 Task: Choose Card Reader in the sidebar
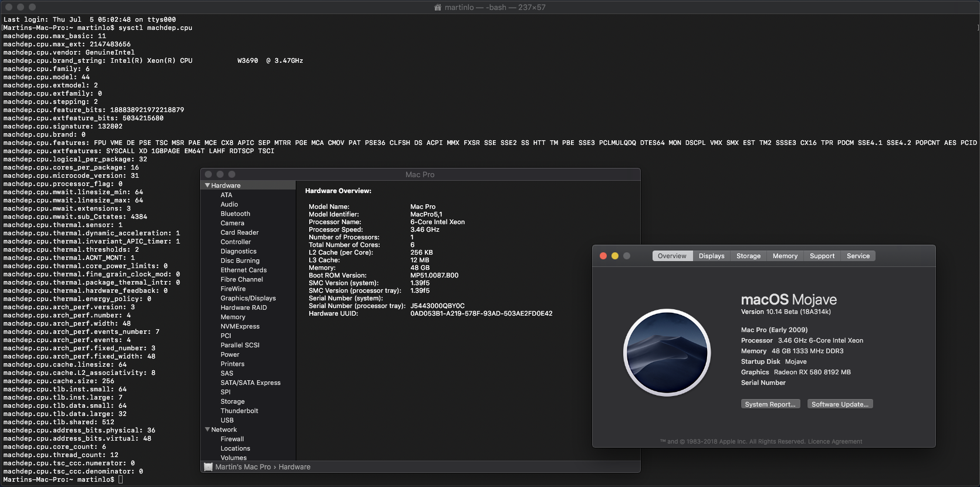tap(239, 232)
